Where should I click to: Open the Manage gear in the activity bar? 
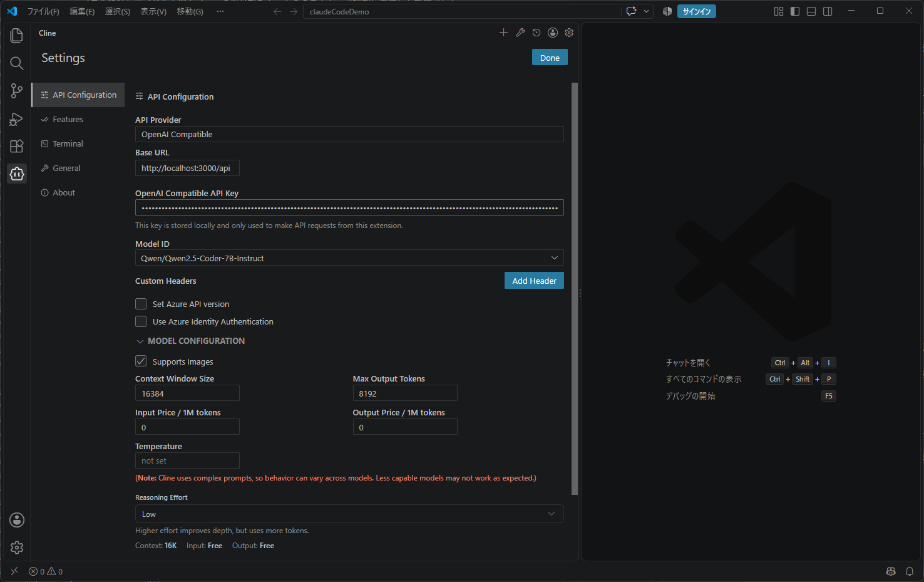click(17, 548)
